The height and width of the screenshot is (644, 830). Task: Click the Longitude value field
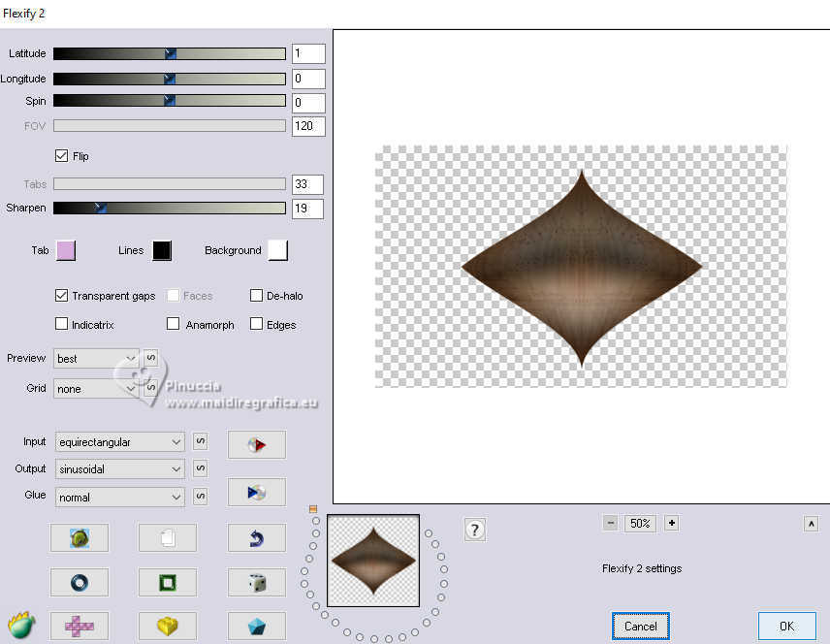point(308,79)
